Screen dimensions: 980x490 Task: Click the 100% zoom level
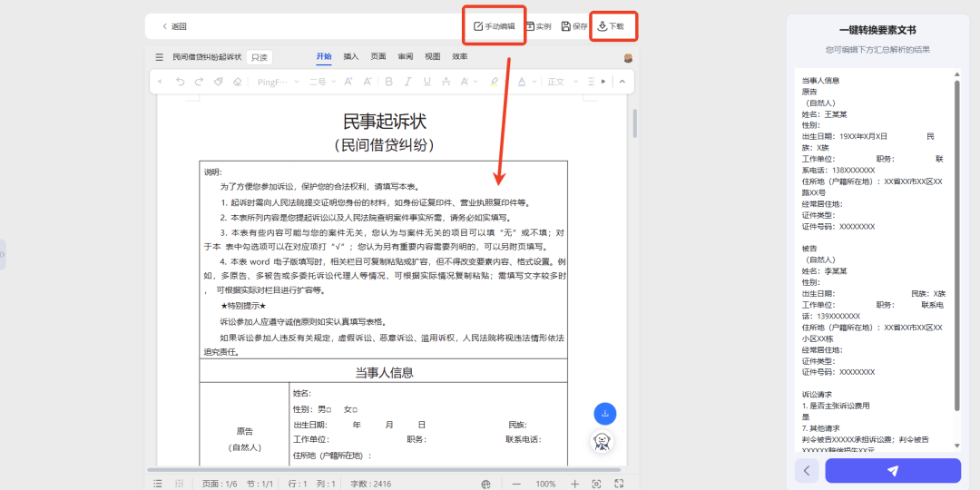point(545,484)
